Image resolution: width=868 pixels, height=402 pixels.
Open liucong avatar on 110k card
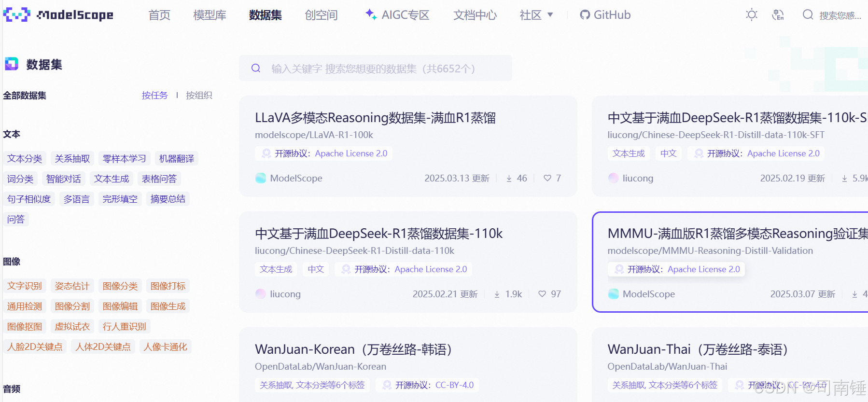point(261,294)
